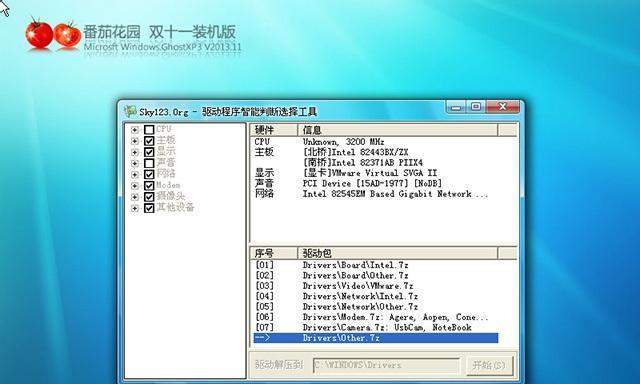Maximize the driver tool window

click(476, 107)
